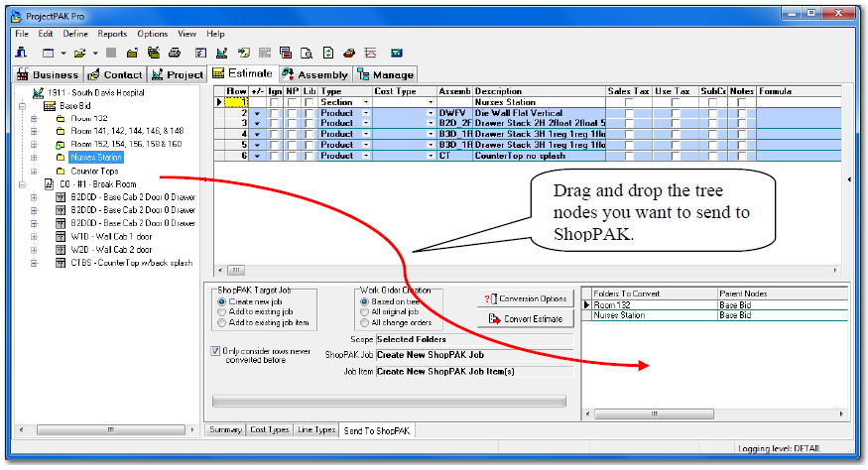
Task: Collapse the Base Bid tree node
Action: (x=21, y=105)
